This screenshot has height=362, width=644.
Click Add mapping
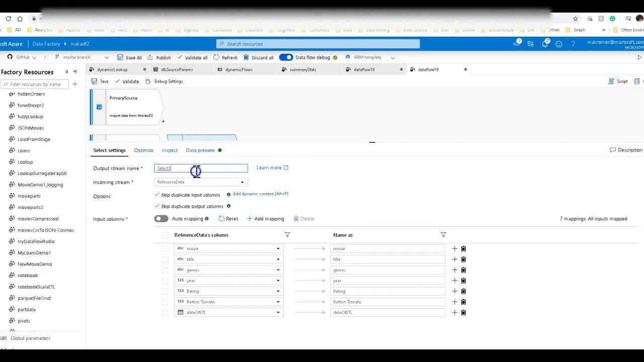[265, 219]
